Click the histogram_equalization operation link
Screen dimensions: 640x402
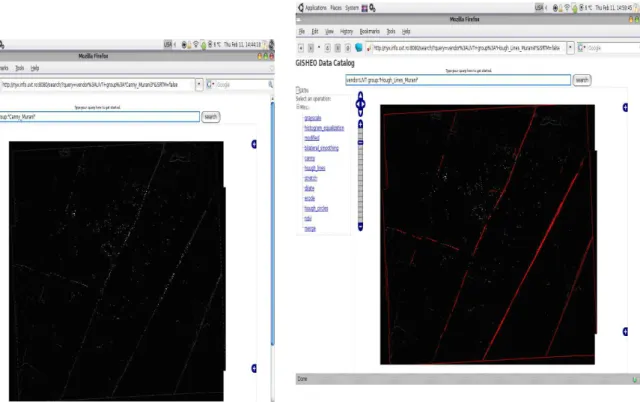(324, 128)
